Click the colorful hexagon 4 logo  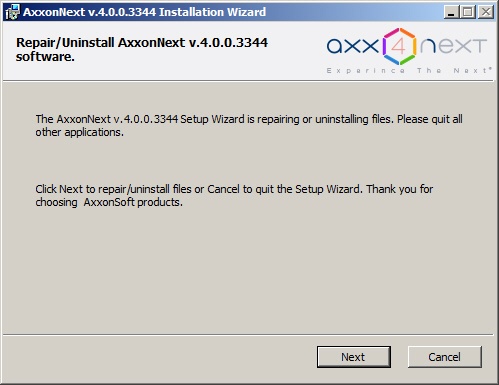click(399, 46)
